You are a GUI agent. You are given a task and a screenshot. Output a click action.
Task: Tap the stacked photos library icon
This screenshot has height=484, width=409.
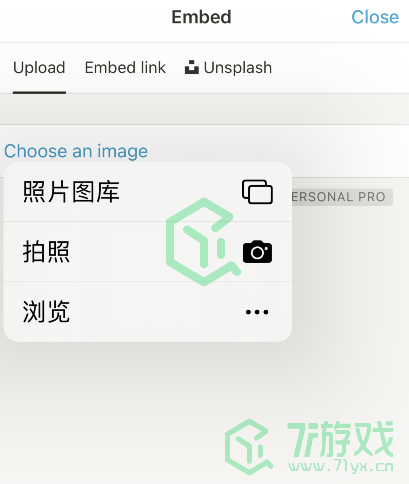257,192
